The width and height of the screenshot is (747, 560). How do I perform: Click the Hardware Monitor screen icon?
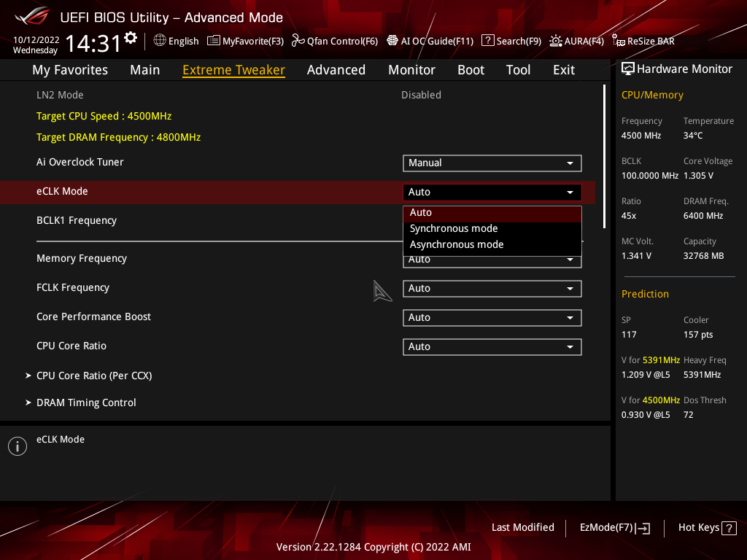(628, 69)
